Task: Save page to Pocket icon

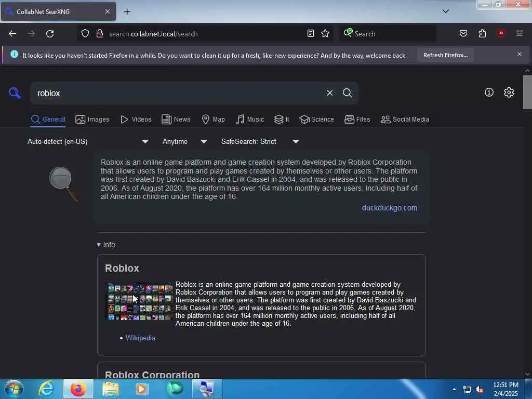Action: (463, 33)
